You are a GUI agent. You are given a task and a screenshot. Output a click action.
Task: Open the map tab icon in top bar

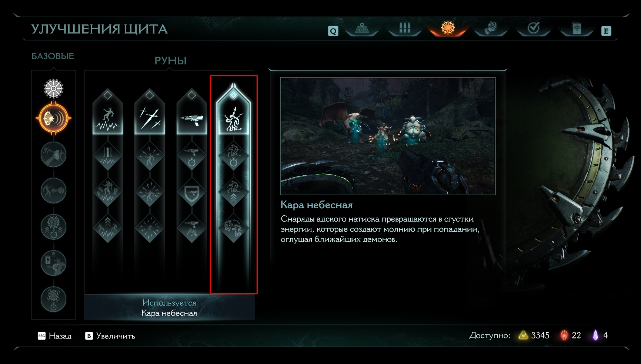pyautogui.click(x=362, y=28)
